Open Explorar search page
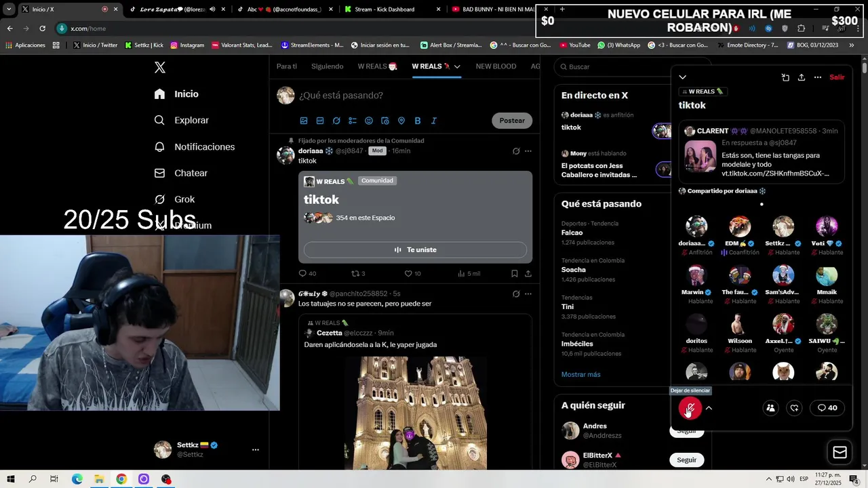 (x=182, y=120)
